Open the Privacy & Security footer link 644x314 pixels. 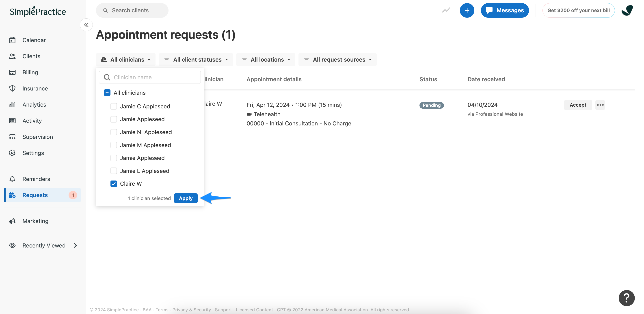tap(192, 310)
